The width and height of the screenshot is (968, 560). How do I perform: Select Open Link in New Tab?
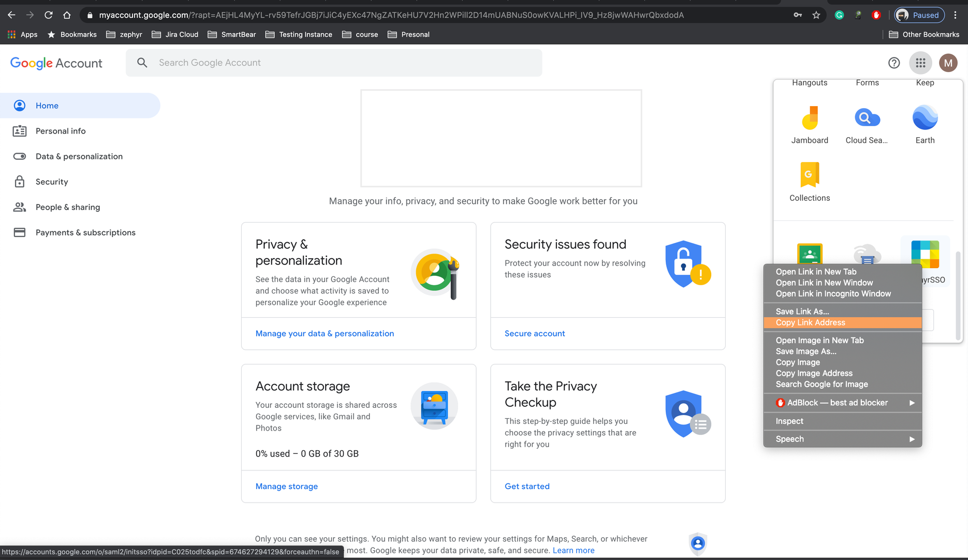pyautogui.click(x=816, y=272)
